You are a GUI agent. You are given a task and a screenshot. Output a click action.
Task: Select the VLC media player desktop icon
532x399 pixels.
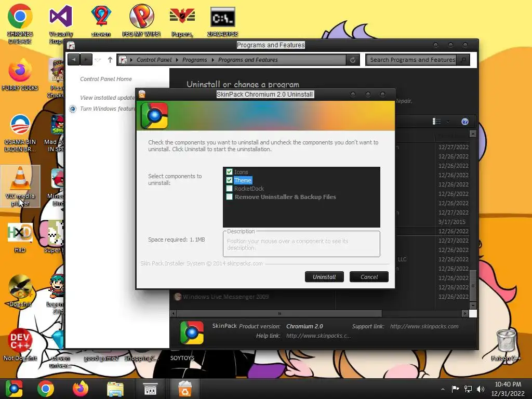tap(20, 186)
